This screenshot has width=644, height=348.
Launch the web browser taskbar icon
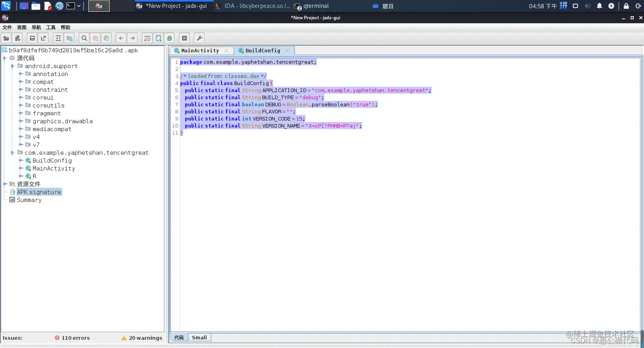pyautogui.click(x=59, y=6)
